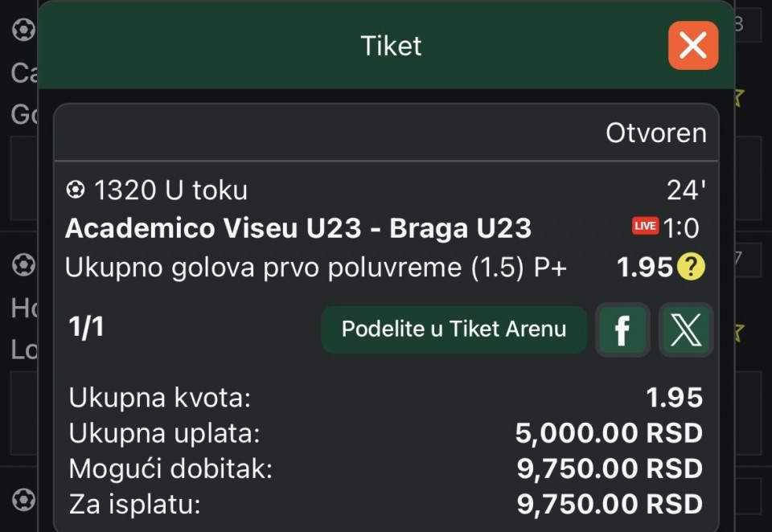
Task: Tap the Za isplatu payout amount
Action: click(x=609, y=505)
